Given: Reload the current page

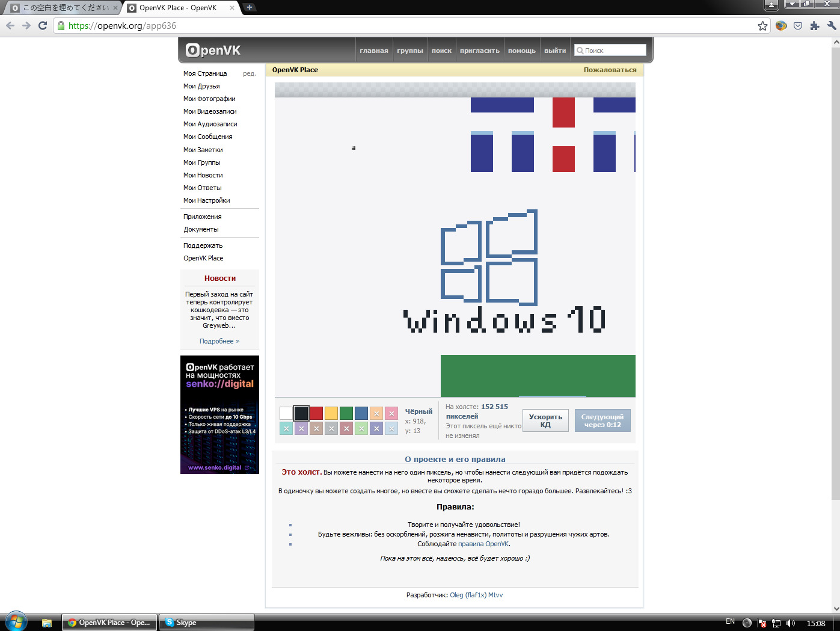Looking at the screenshot, I should point(42,25).
